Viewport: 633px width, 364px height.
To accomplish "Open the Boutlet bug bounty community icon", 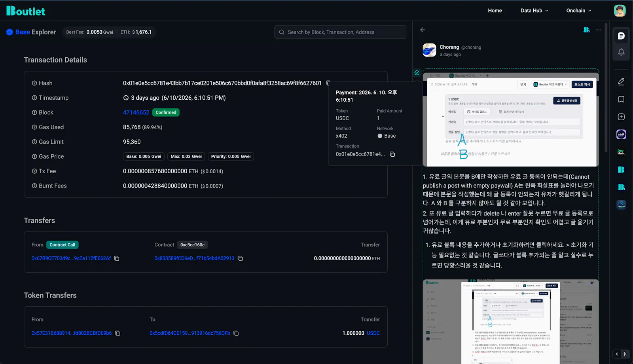I will click(x=621, y=187).
